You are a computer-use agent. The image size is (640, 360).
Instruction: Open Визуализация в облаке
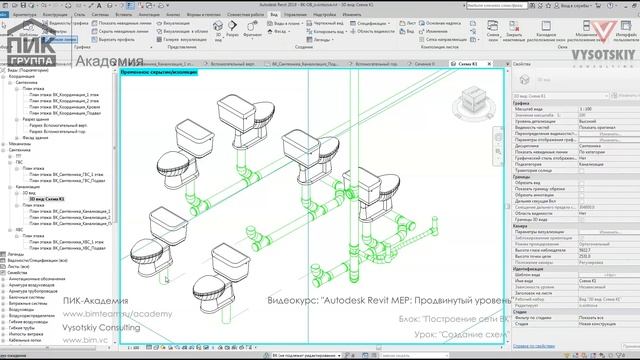(182, 31)
